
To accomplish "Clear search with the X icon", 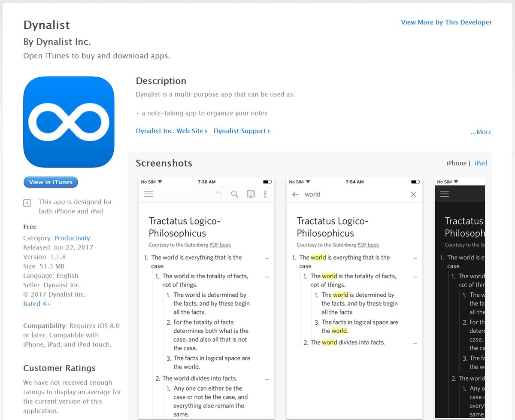I will pyautogui.click(x=413, y=194).
